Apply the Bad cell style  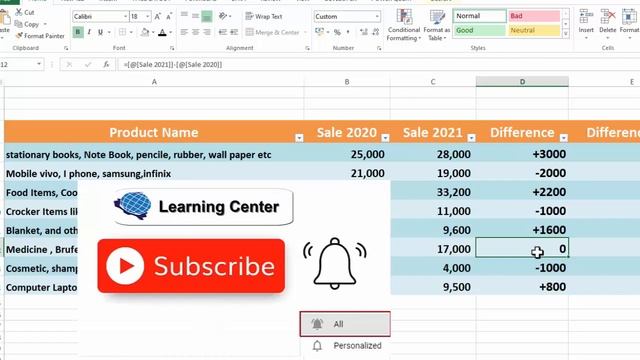pyautogui.click(x=534, y=16)
